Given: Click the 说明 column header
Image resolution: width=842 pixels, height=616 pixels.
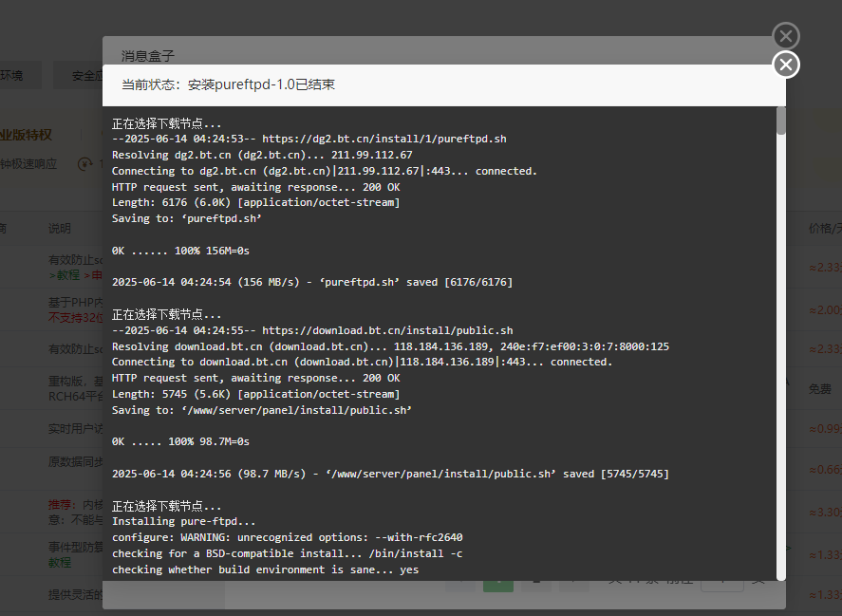Looking at the screenshot, I should point(59,228).
